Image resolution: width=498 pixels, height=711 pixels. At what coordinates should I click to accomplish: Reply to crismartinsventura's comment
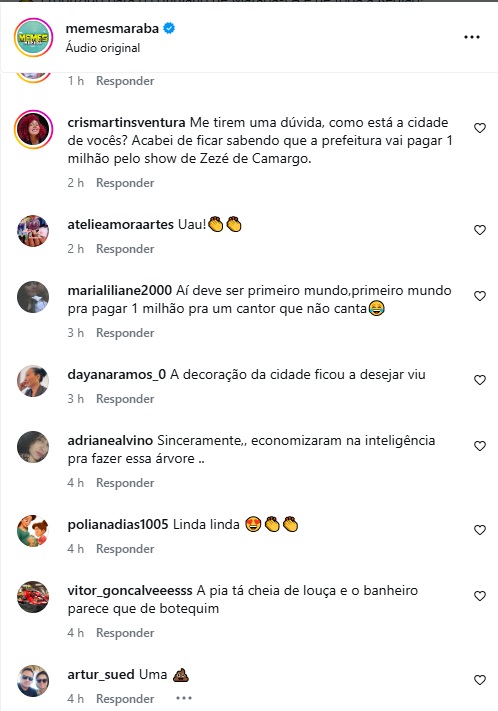tap(125, 183)
